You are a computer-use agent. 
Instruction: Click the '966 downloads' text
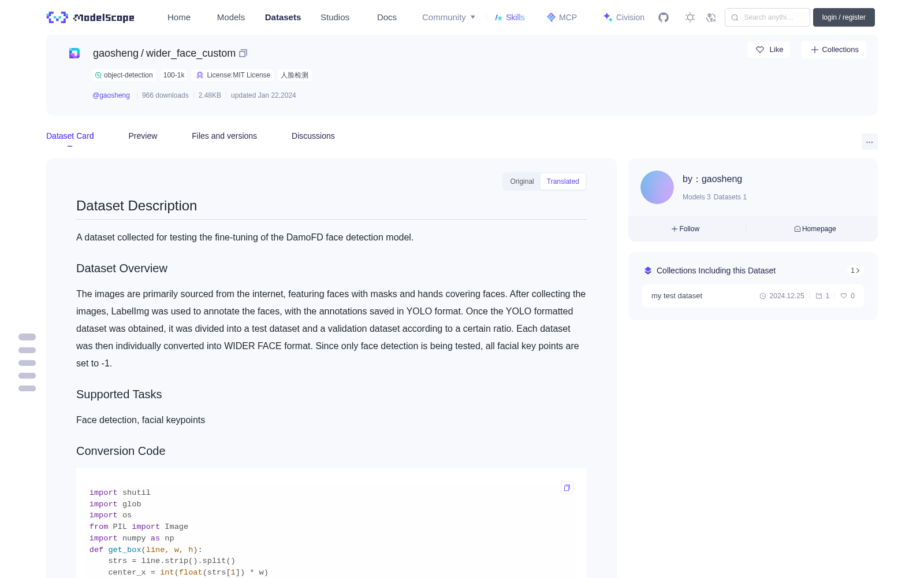pos(165,95)
